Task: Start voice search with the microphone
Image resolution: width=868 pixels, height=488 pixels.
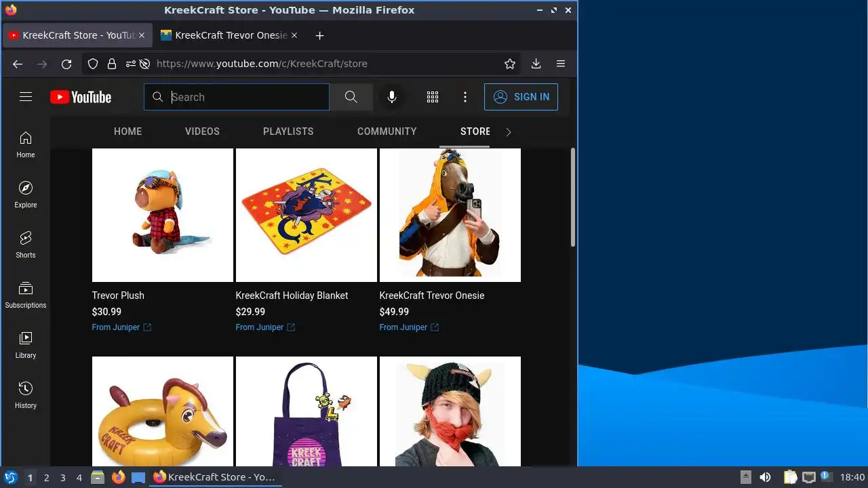Action: (x=392, y=97)
